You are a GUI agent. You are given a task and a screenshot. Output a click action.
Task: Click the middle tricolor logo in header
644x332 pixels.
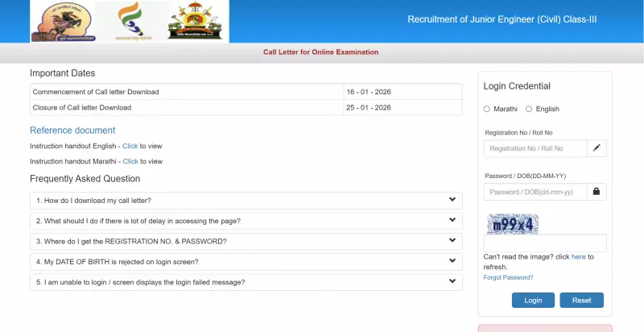click(x=132, y=22)
